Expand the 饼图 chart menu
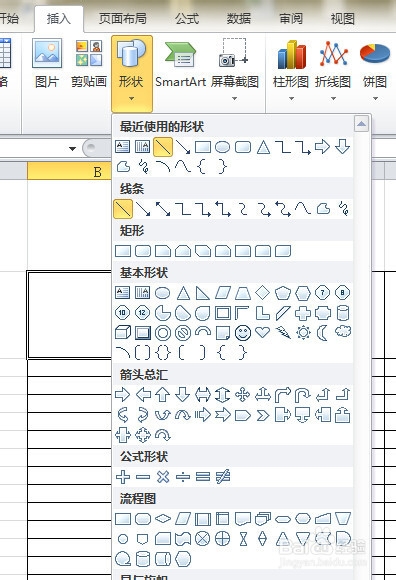 point(375,70)
